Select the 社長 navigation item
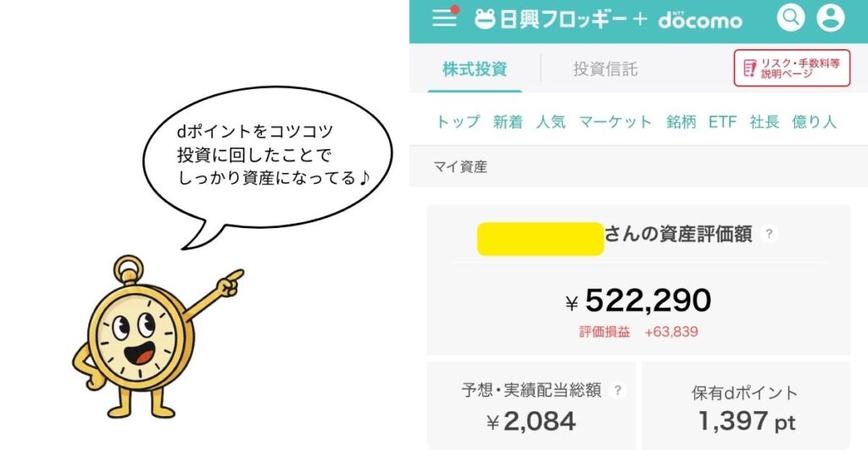The width and height of the screenshot is (868, 456). pos(764,122)
